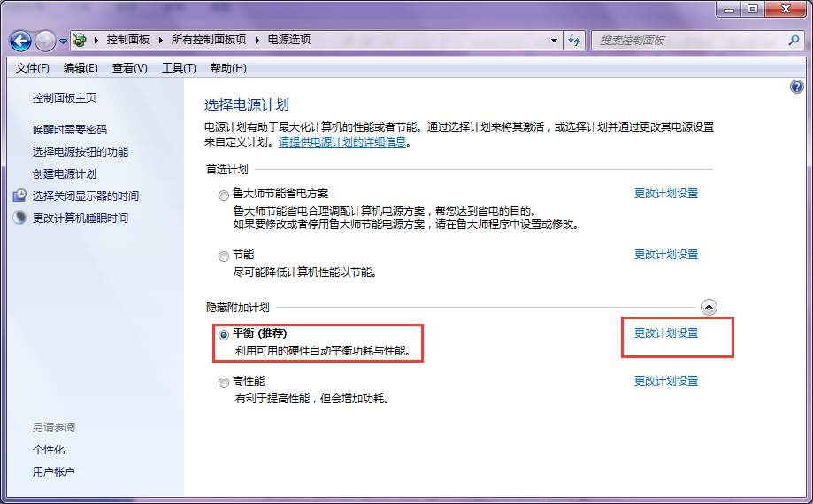The image size is (813, 504).
Task: Click the 选择电源计划 heading text
Action: [247, 105]
